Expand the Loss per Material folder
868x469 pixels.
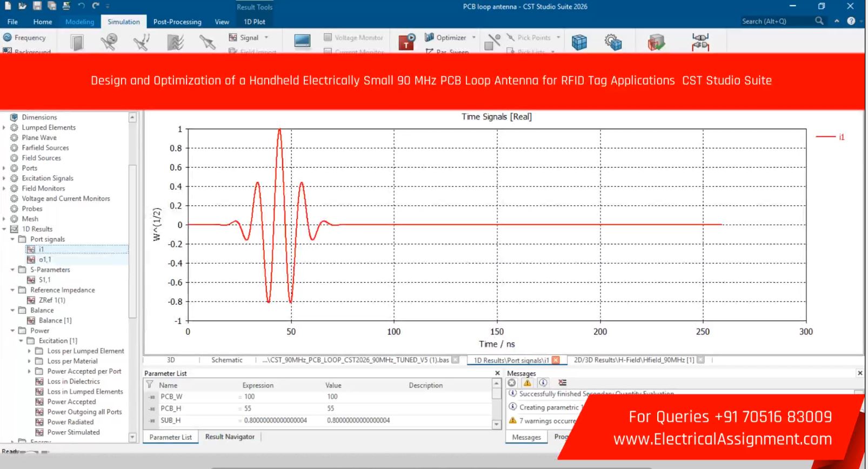[30, 361]
